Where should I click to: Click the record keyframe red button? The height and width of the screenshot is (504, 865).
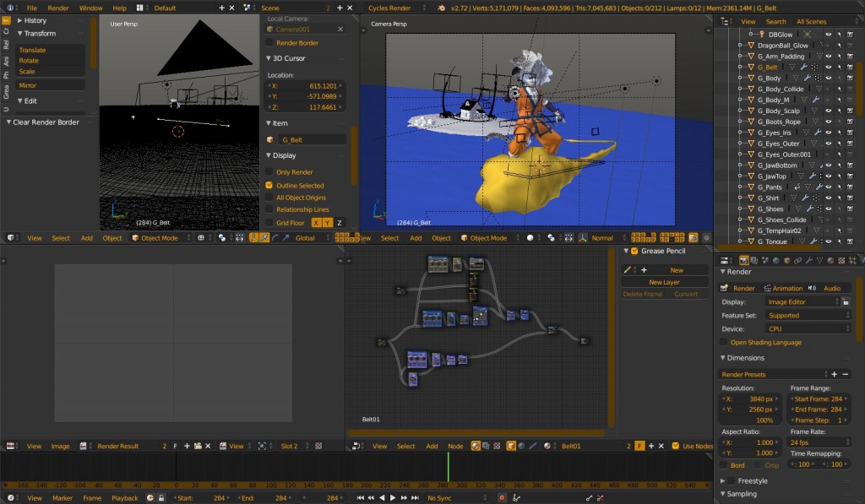pos(502,498)
